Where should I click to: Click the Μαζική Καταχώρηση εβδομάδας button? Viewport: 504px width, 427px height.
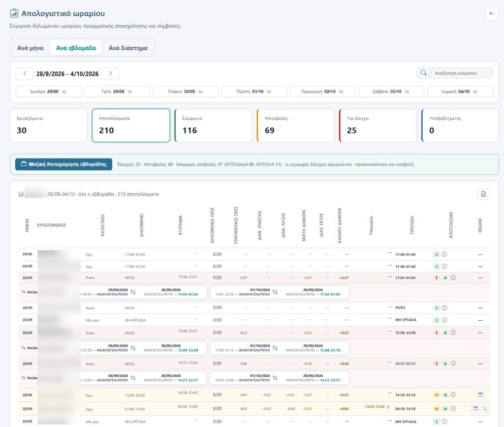63,164
